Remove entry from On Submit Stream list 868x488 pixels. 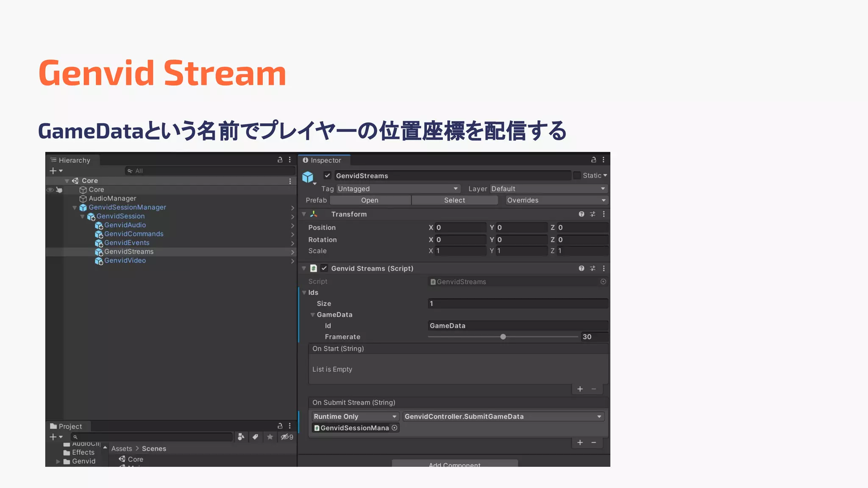coord(594,443)
